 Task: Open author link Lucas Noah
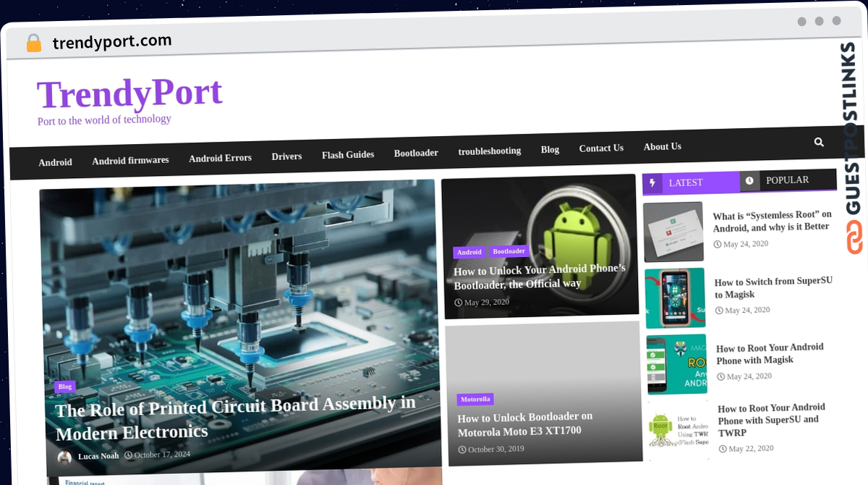click(98, 456)
